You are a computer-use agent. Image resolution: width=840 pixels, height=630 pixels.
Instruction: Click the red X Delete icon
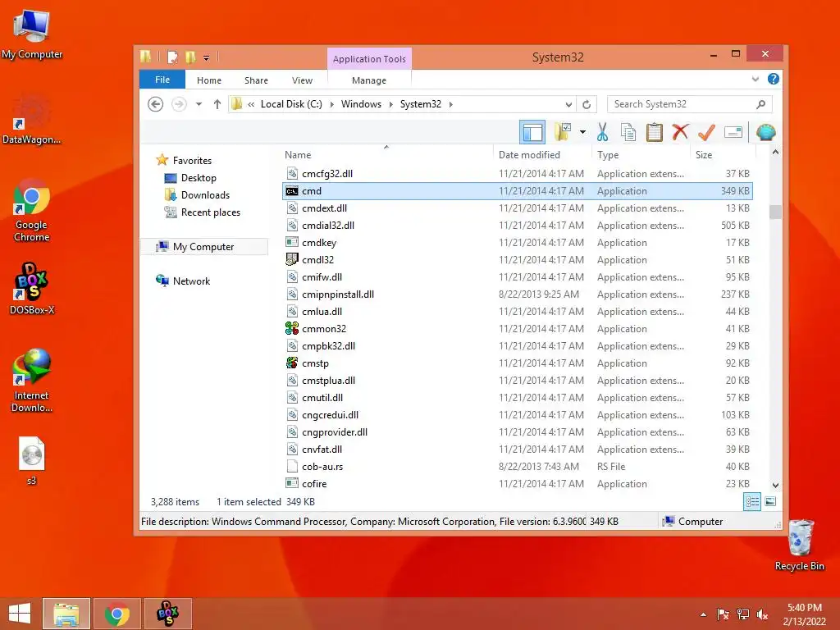pyautogui.click(x=680, y=132)
